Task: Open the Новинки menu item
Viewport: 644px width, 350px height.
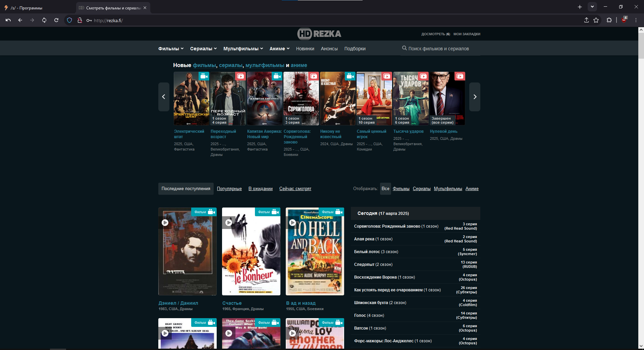Action: [x=305, y=49]
